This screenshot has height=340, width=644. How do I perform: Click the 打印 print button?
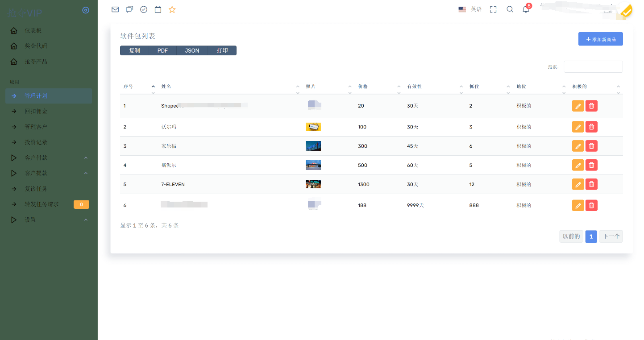(x=222, y=50)
